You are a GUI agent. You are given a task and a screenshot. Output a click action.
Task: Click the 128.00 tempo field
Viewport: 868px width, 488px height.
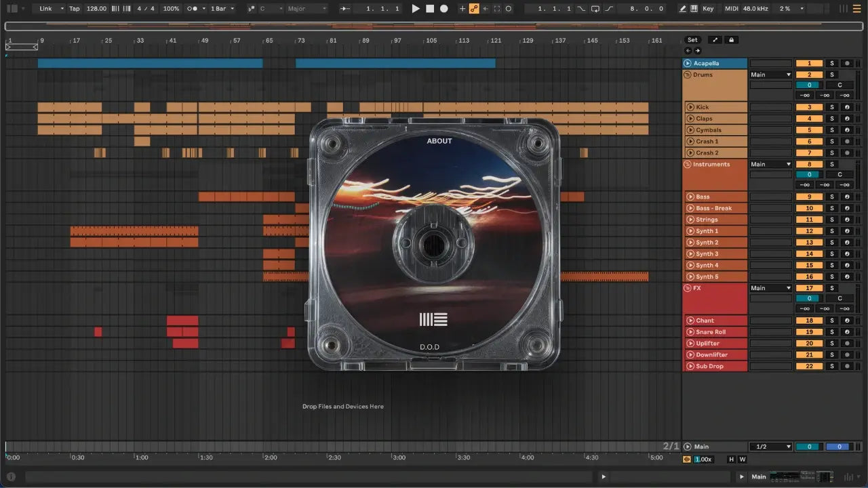coord(96,9)
